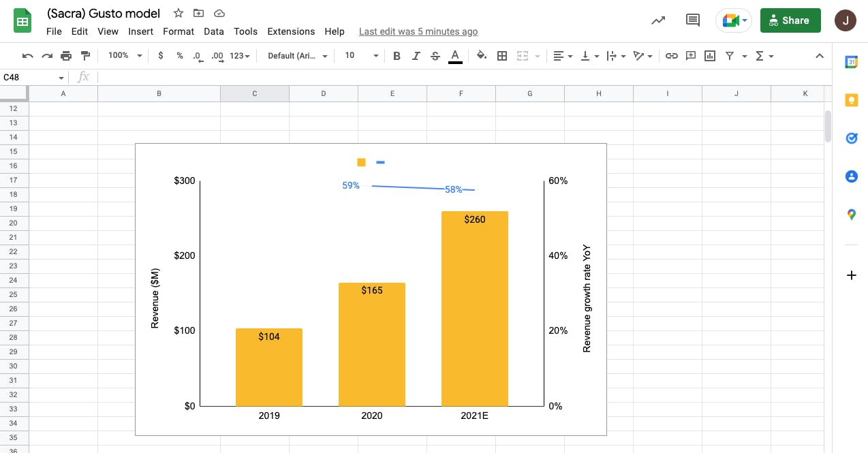
Task: Click the name box showing C48
Action: (x=29, y=78)
